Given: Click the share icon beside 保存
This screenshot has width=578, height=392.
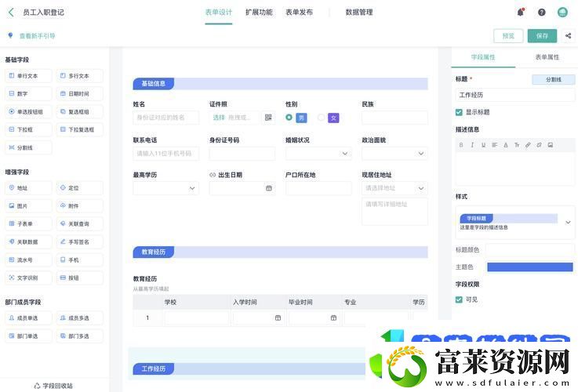Looking at the screenshot, I should coord(568,36).
